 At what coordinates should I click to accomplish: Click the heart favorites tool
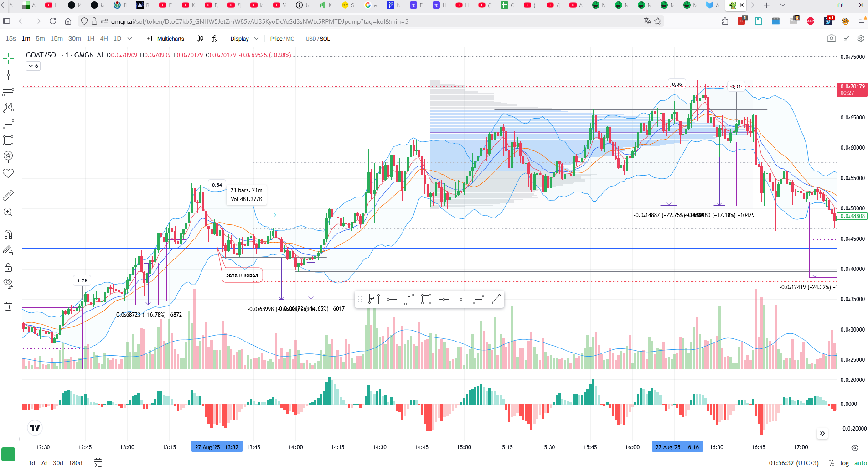(8, 173)
